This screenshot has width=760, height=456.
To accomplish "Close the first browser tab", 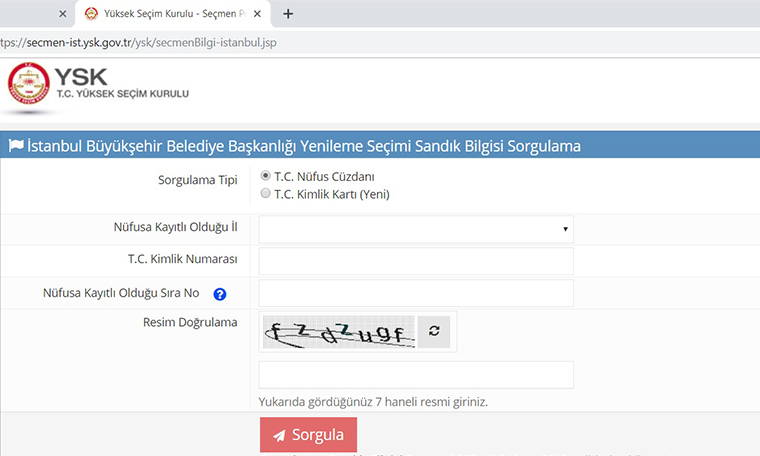I will [63, 14].
